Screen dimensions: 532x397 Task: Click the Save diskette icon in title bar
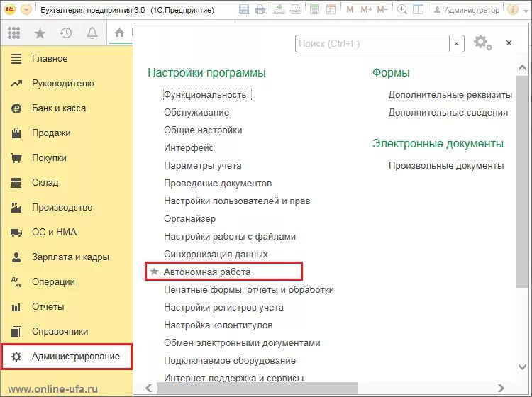(x=243, y=9)
